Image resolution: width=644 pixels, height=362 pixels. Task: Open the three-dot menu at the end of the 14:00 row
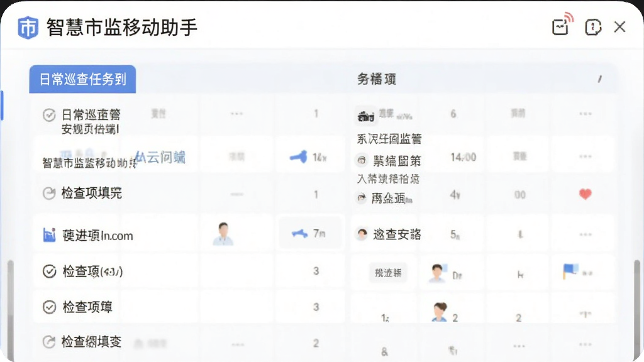point(586,156)
